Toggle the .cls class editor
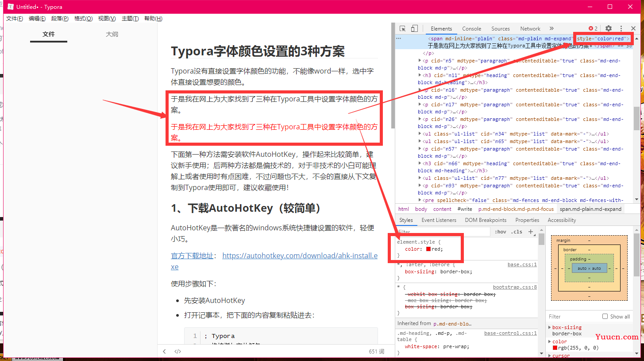644x361 pixels. [x=517, y=232]
